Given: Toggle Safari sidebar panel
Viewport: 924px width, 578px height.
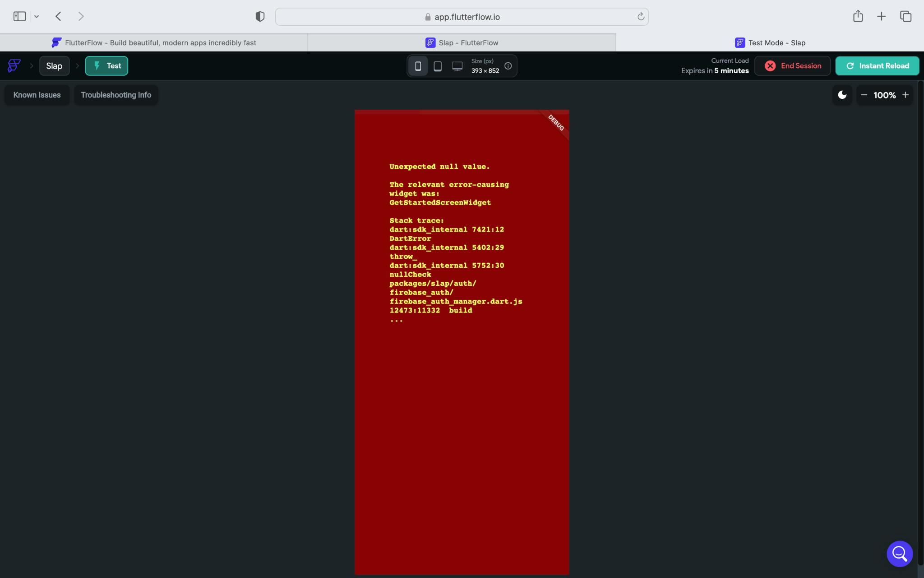Looking at the screenshot, I should [19, 17].
